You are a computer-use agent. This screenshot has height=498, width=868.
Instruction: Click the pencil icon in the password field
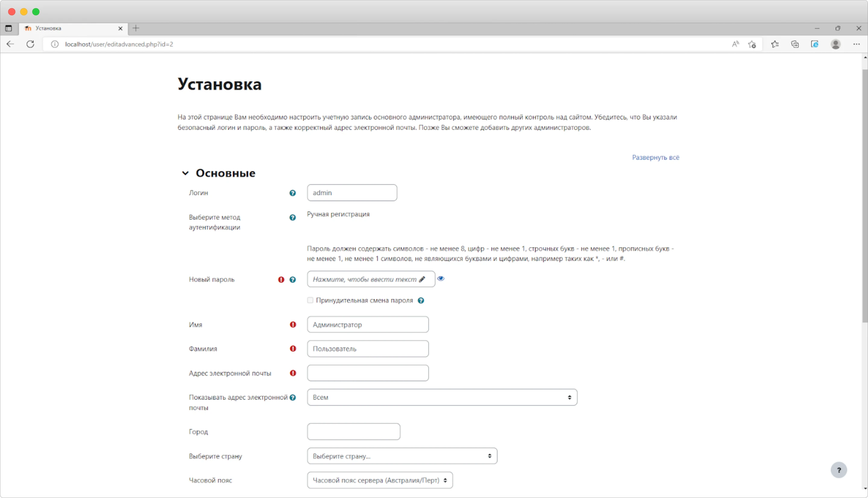point(421,279)
